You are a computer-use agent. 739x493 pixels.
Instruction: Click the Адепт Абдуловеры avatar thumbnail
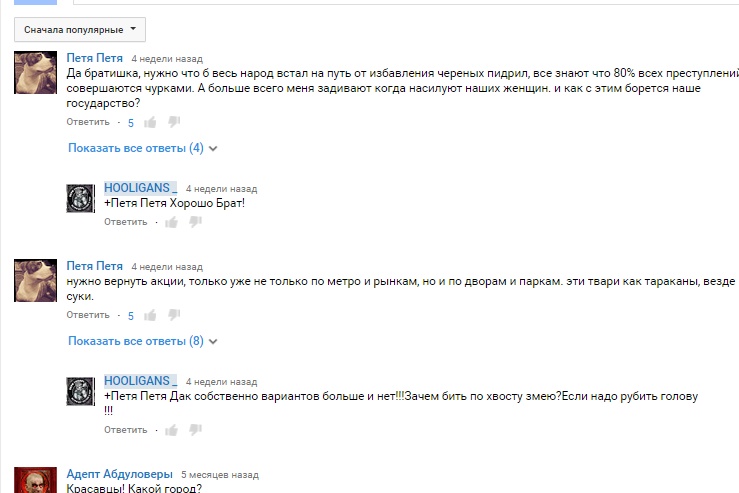coord(35,480)
